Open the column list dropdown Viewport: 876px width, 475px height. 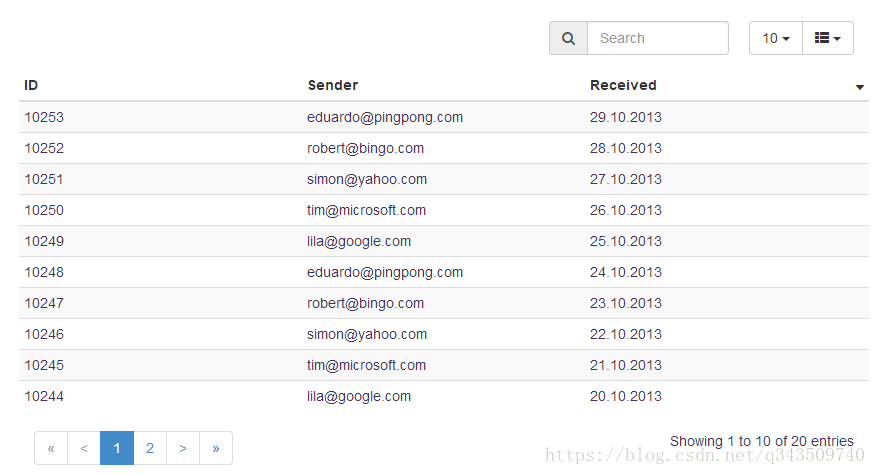pos(828,38)
